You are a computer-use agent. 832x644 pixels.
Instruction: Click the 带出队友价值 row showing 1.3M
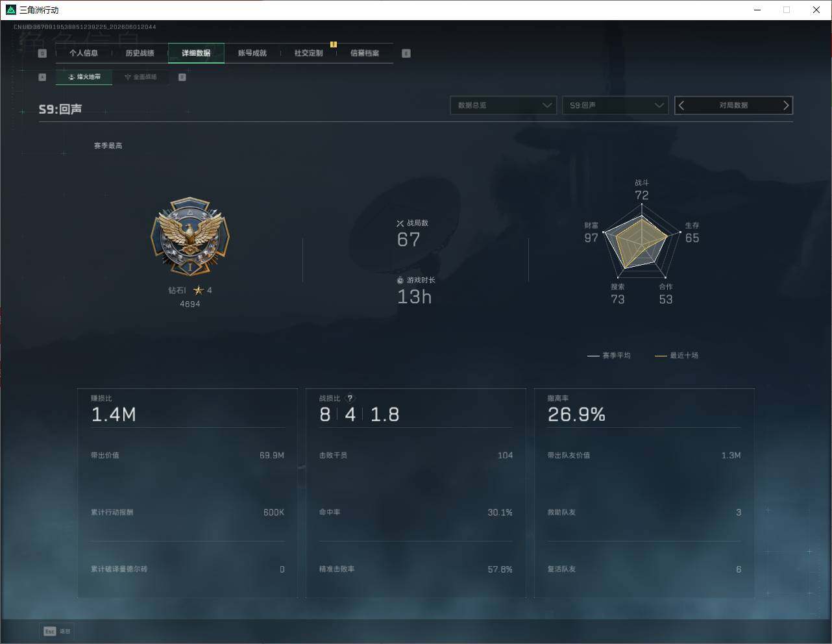point(644,456)
